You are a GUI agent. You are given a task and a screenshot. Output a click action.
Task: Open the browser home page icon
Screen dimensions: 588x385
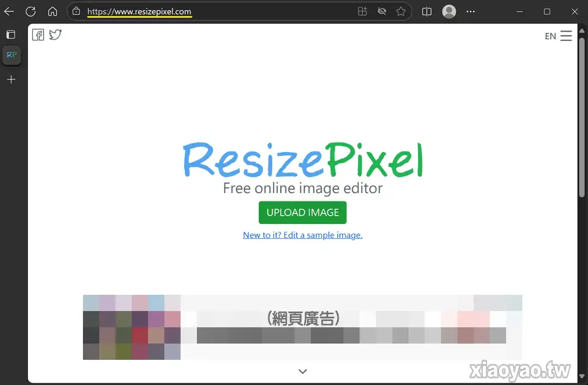point(52,12)
